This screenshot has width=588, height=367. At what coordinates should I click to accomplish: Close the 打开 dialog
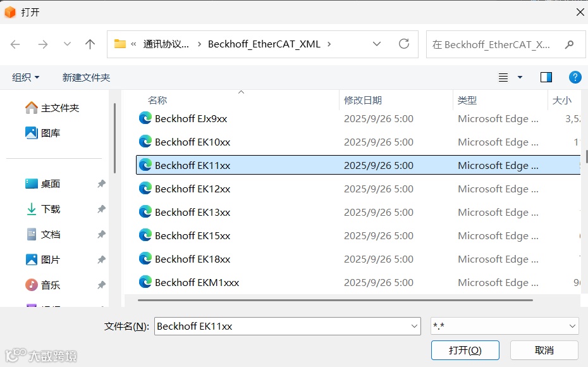tap(580, 12)
